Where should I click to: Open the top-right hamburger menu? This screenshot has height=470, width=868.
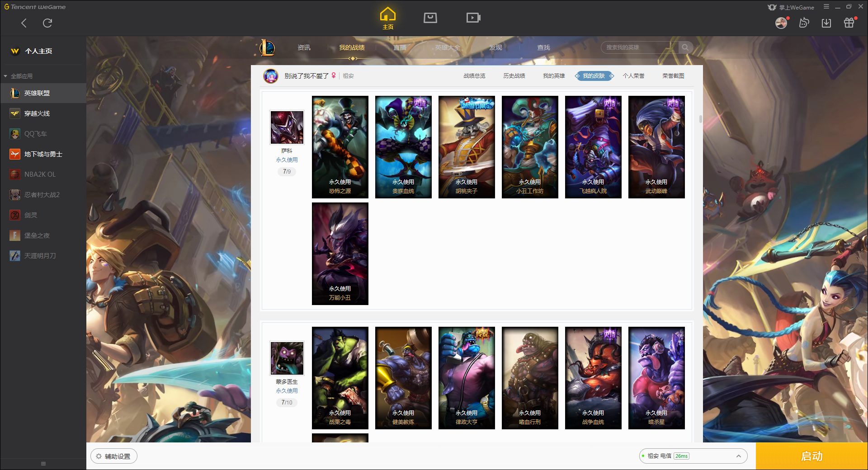point(826,7)
